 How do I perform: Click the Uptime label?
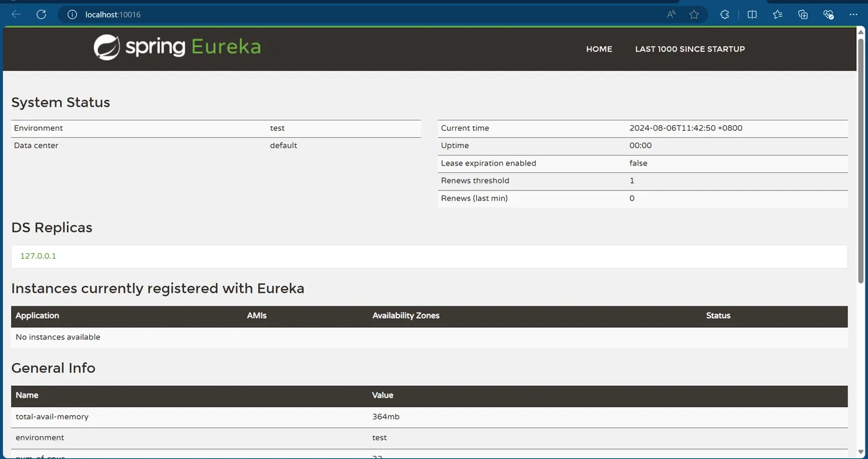pyautogui.click(x=455, y=145)
